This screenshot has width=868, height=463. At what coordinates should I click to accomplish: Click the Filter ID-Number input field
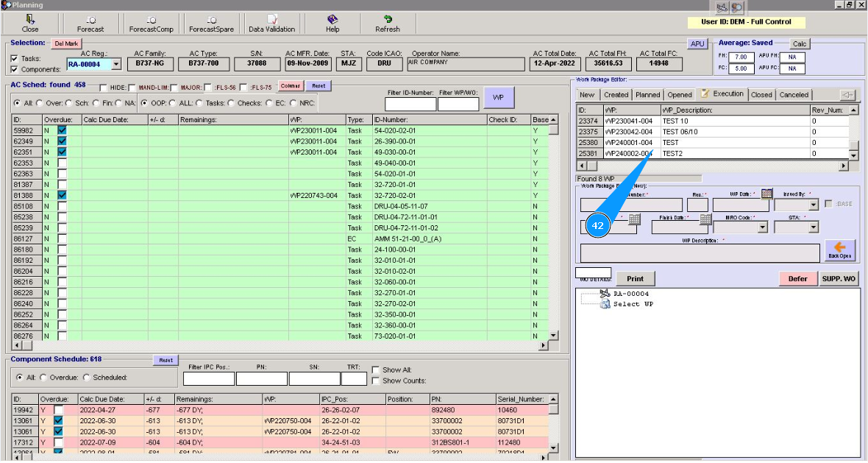pos(410,105)
